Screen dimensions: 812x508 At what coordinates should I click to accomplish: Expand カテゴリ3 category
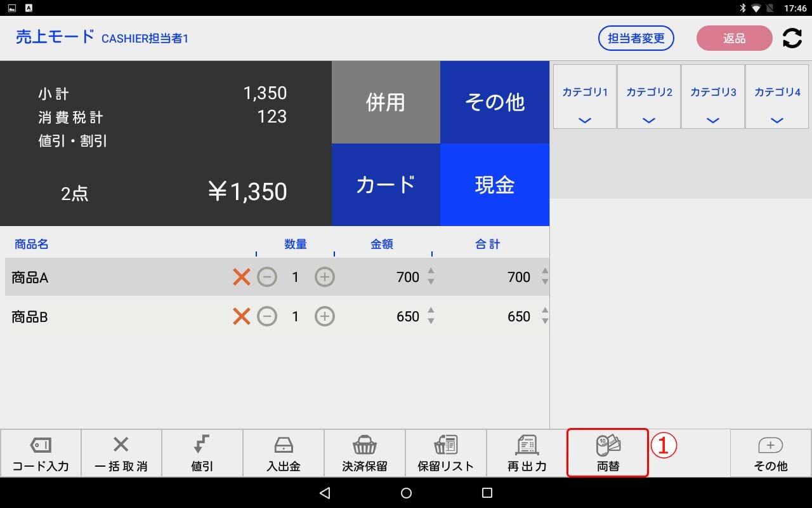713,97
